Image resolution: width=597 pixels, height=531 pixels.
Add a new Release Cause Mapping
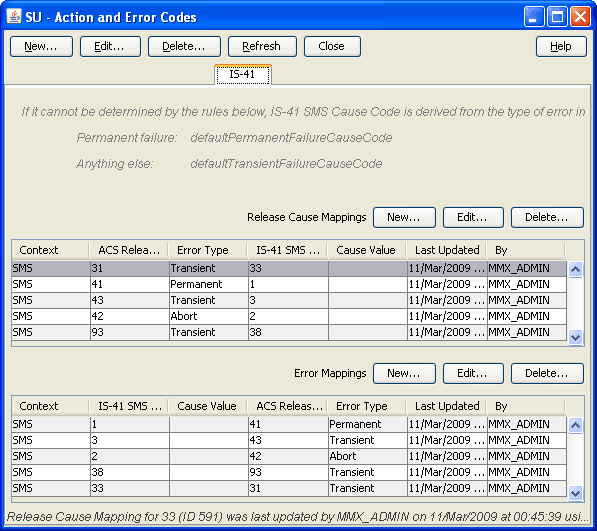404,217
